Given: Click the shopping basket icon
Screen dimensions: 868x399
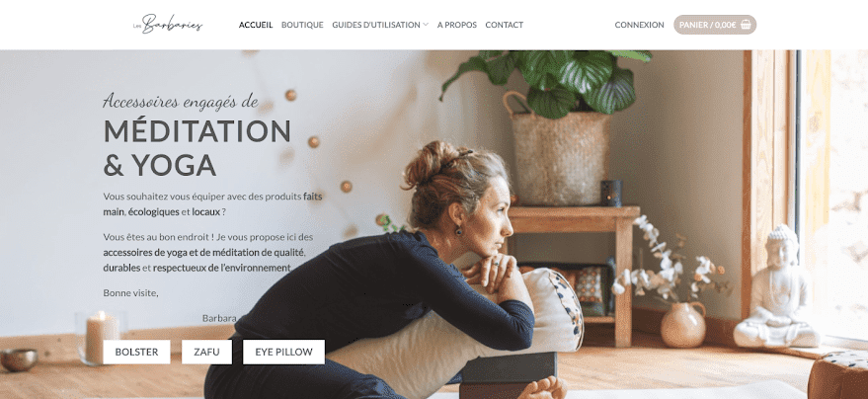Looking at the screenshot, I should click(746, 25).
